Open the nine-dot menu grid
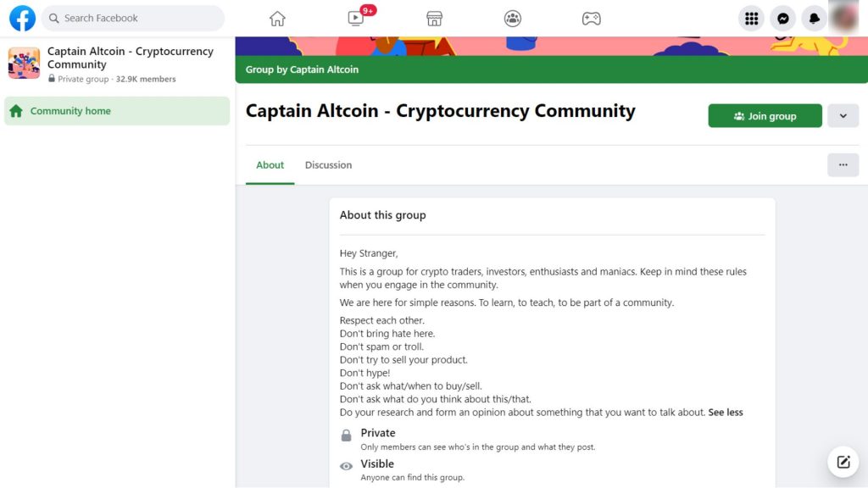868x488 pixels. (x=751, y=19)
